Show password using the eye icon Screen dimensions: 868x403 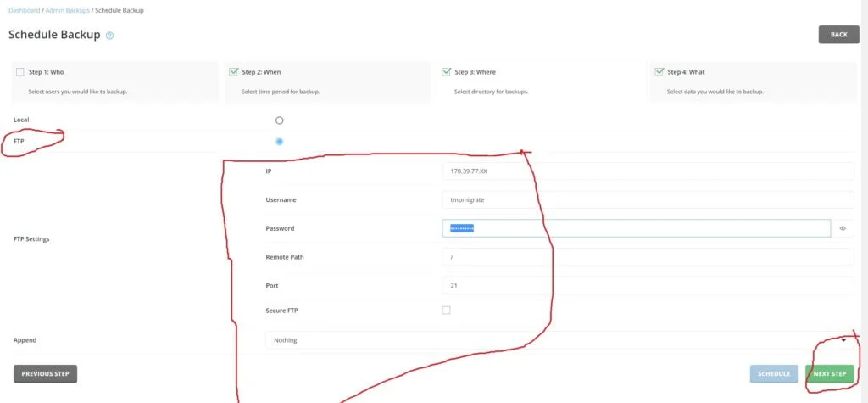pyautogui.click(x=843, y=228)
